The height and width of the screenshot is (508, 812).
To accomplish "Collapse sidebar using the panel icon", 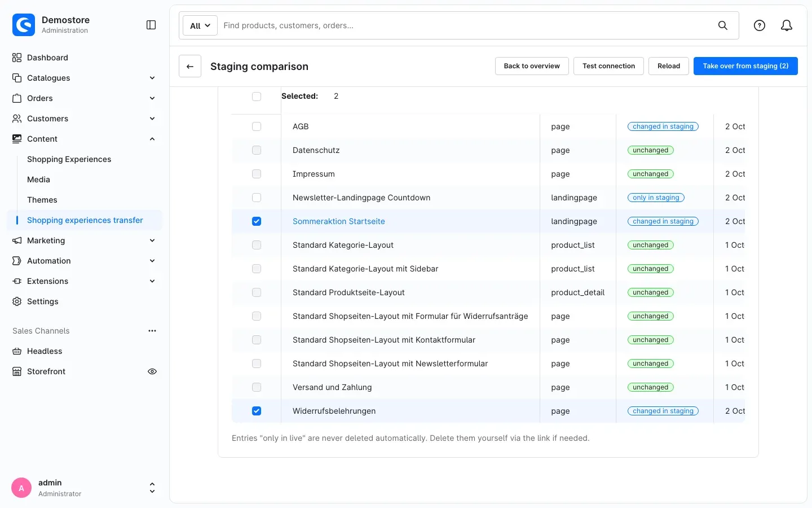I will (151, 25).
